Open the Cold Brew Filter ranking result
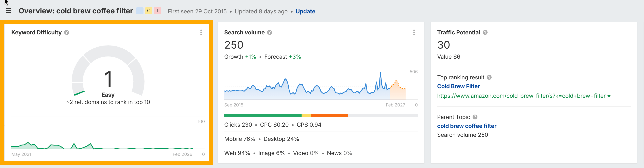 458,86
